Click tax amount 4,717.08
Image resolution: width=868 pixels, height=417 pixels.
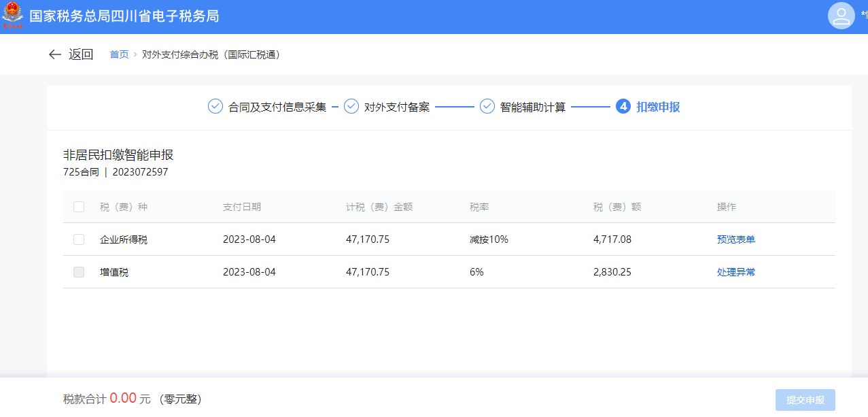pyautogui.click(x=612, y=239)
